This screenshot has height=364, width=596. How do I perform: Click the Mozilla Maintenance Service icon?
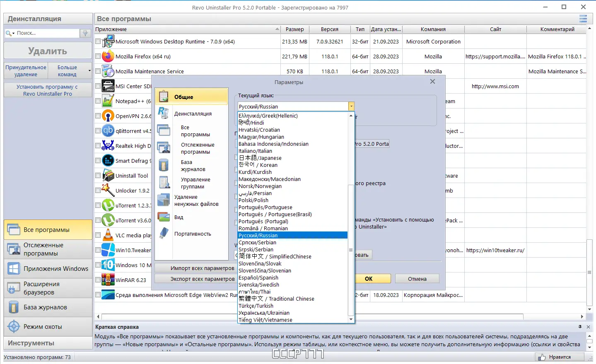pyautogui.click(x=108, y=71)
